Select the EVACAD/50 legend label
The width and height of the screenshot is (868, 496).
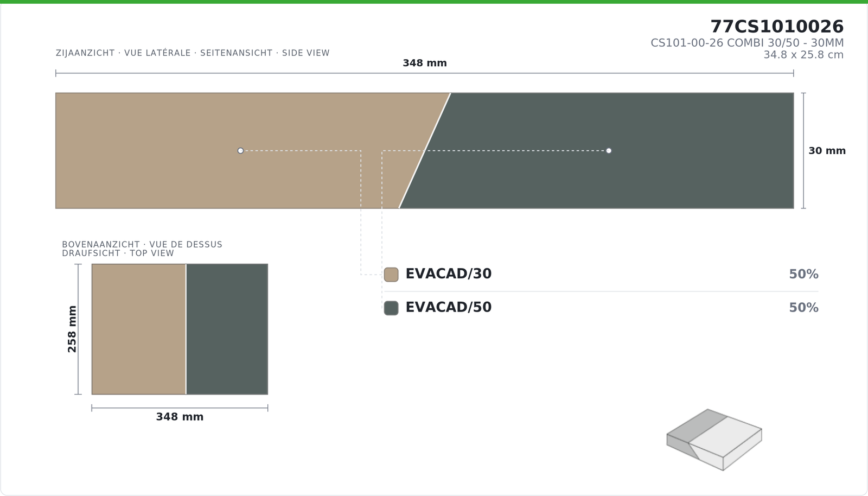click(449, 308)
